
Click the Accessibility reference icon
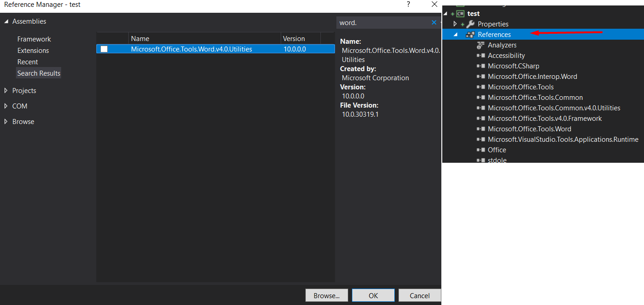tap(481, 56)
